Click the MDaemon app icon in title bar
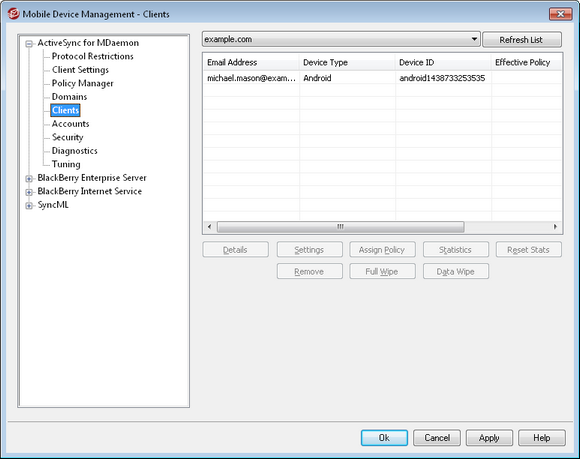Screen dimensions: 580x459 tap(13, 14)
